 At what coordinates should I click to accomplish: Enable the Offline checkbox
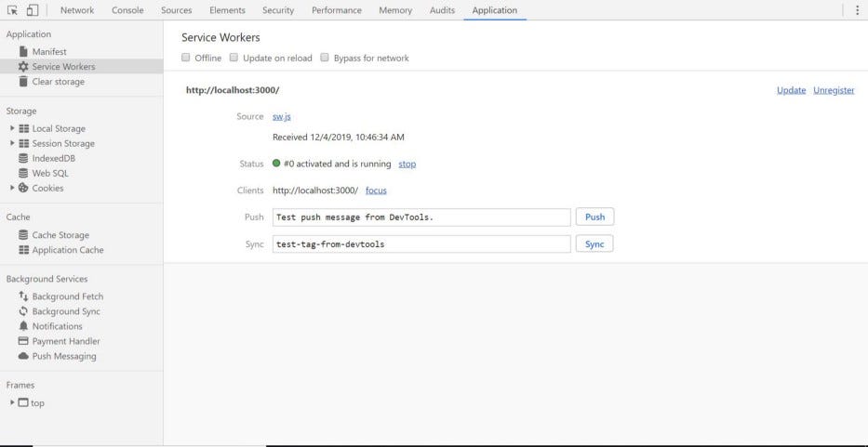click(x=186, y=58)
